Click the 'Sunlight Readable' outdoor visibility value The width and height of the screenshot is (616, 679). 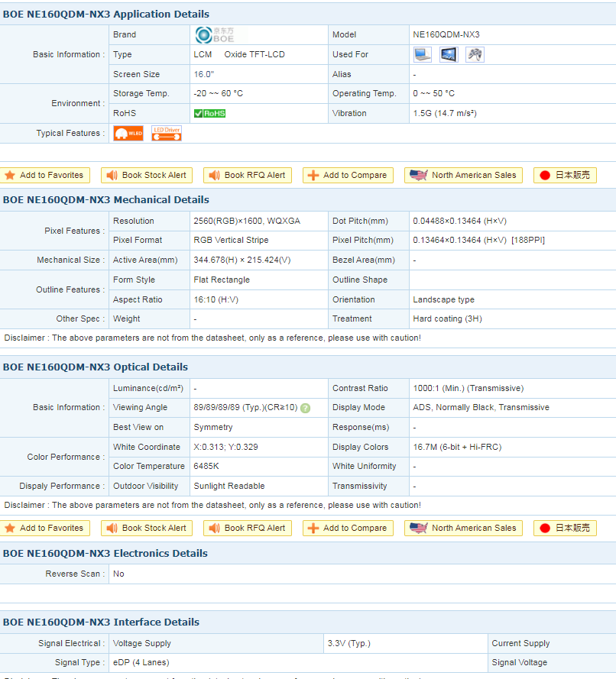[x=229, y=487]
